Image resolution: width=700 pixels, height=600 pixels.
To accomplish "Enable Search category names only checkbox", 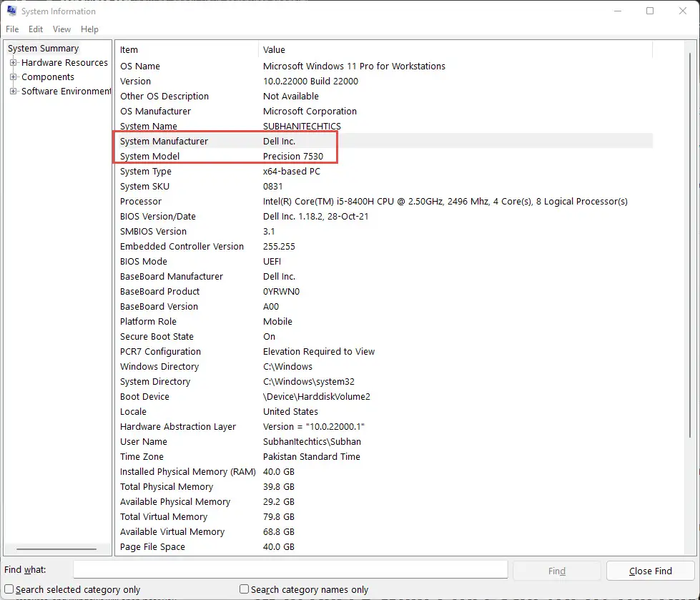I will point(244,589).
